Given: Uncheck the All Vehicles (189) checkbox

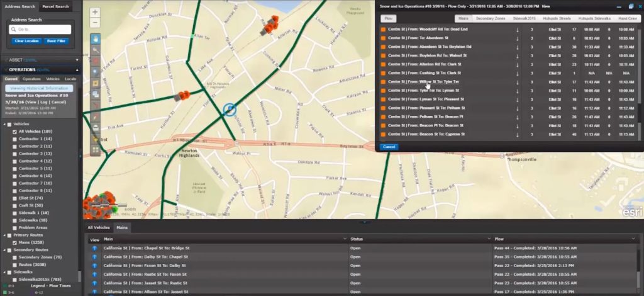Looking at the screenshot, I should [x=16, y=131].
